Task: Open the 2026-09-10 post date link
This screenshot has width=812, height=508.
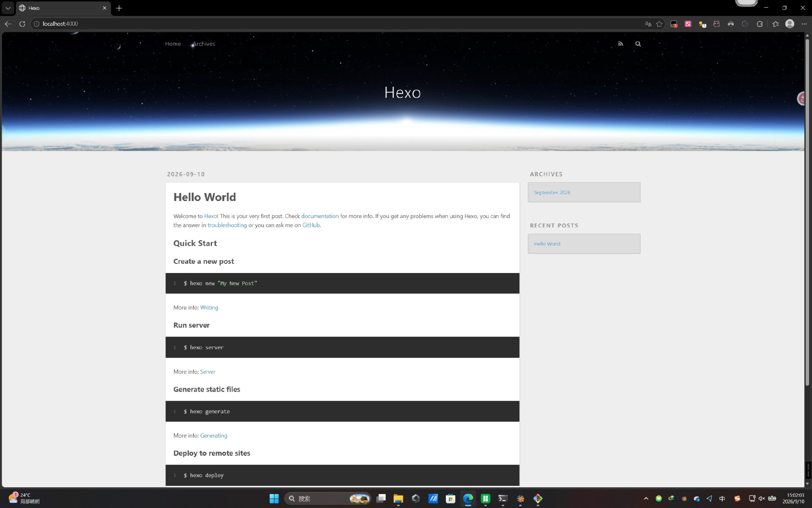Action: 186,174
